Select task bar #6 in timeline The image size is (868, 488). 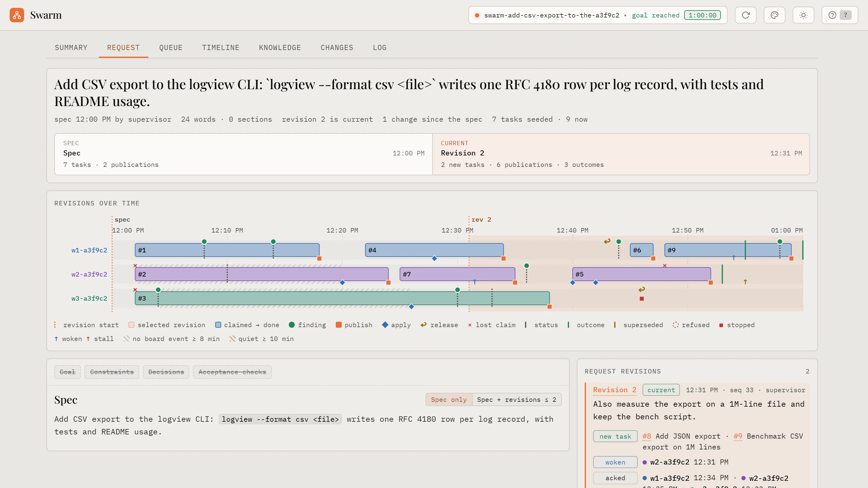[x=642, y=250]
